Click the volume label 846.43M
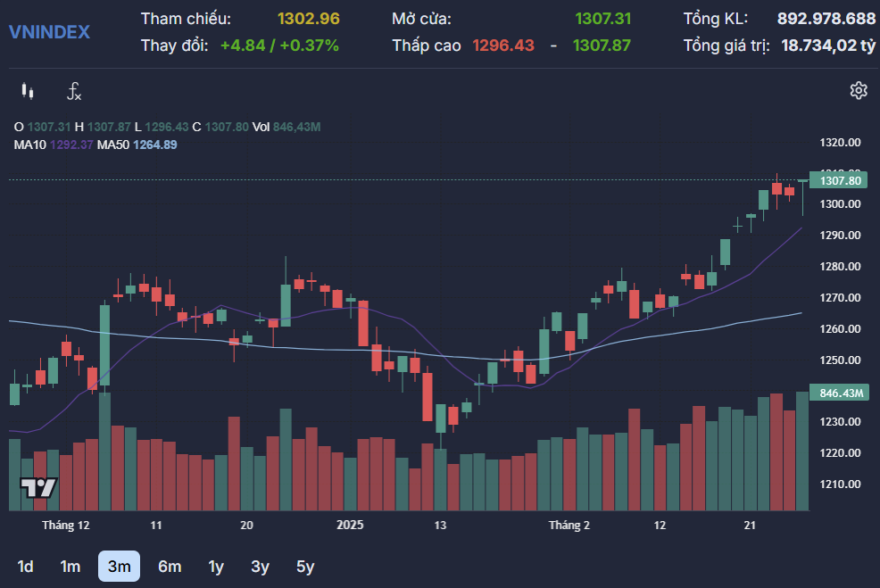The image size is (880, 588). coord(840,393)
